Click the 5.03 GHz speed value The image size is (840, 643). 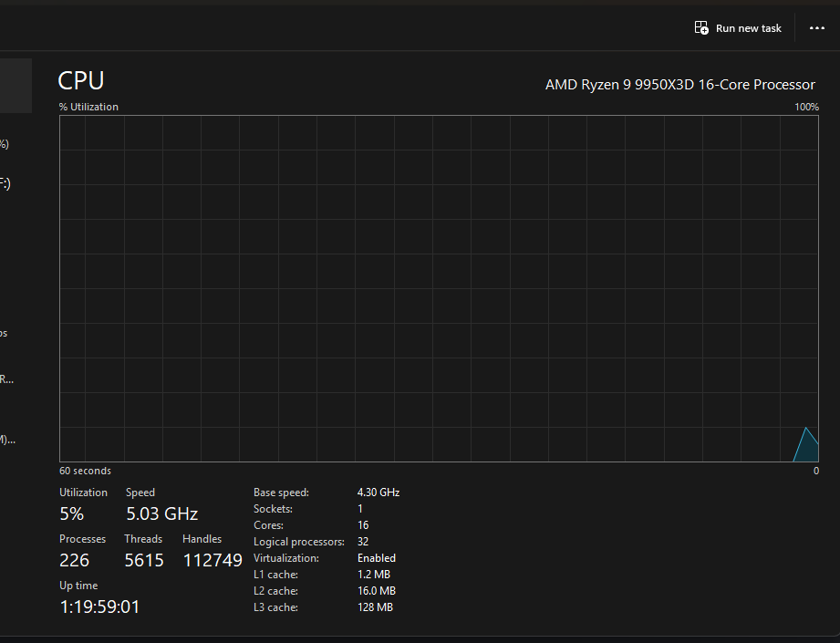tap(161, 513)
